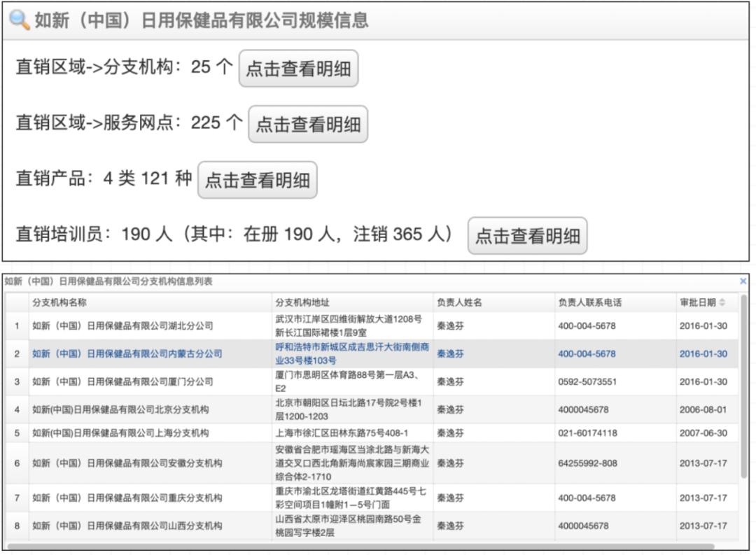The height and width of the screenshot is (555, 756).
Task: Close the branch list panel with the X
Action: click(743, 281)
